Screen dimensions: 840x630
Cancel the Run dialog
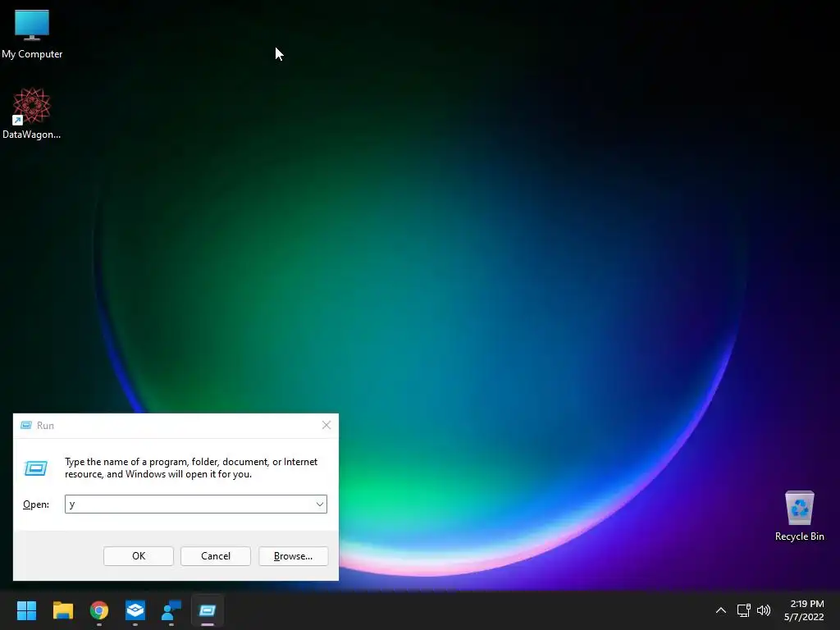[x=216, y=556]
